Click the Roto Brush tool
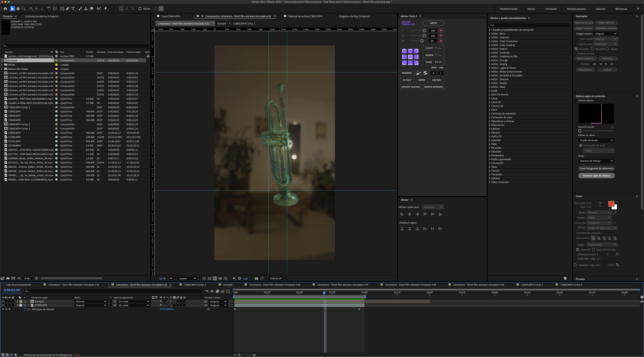Image resolution: width=644 pixels, height=357 pixels. (99, 9)
